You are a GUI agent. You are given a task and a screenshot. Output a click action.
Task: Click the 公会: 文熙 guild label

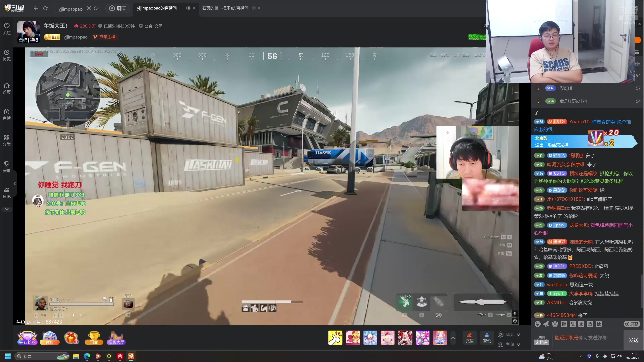(x=151, y=26)
